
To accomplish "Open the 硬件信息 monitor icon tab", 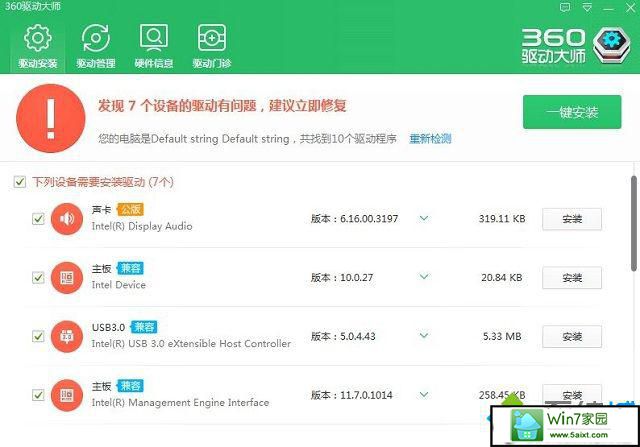I will [154, 46].
